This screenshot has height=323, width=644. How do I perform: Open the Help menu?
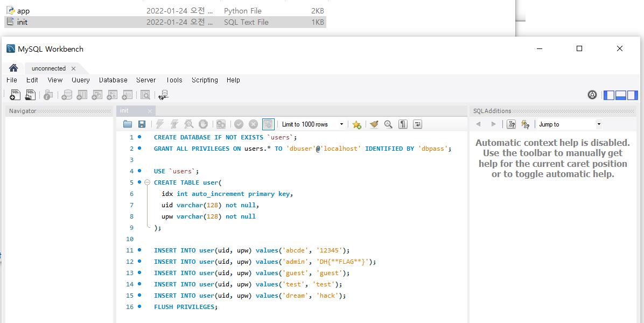[x=233, y=80]
